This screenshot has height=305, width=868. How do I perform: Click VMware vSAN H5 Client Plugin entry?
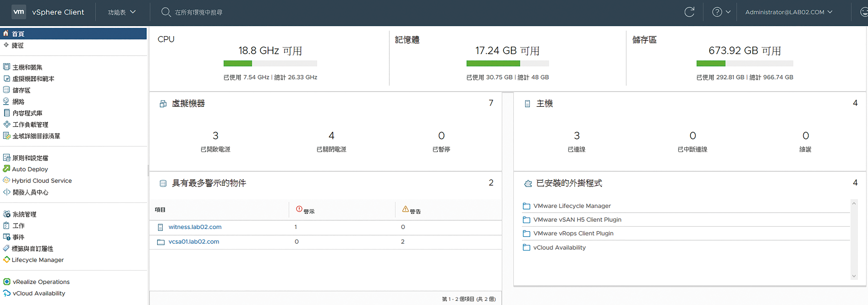point(577,220)
